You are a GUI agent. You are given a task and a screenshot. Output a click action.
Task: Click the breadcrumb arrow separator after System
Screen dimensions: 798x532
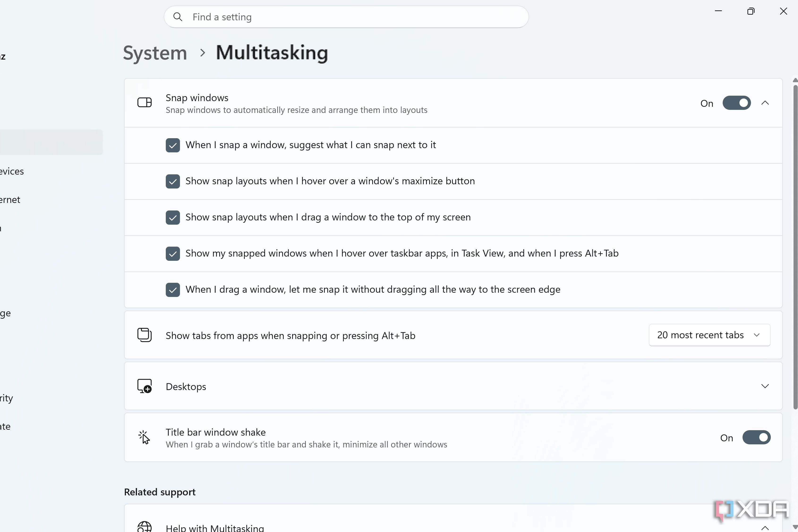pyautogui.click(x=202, y=53)
